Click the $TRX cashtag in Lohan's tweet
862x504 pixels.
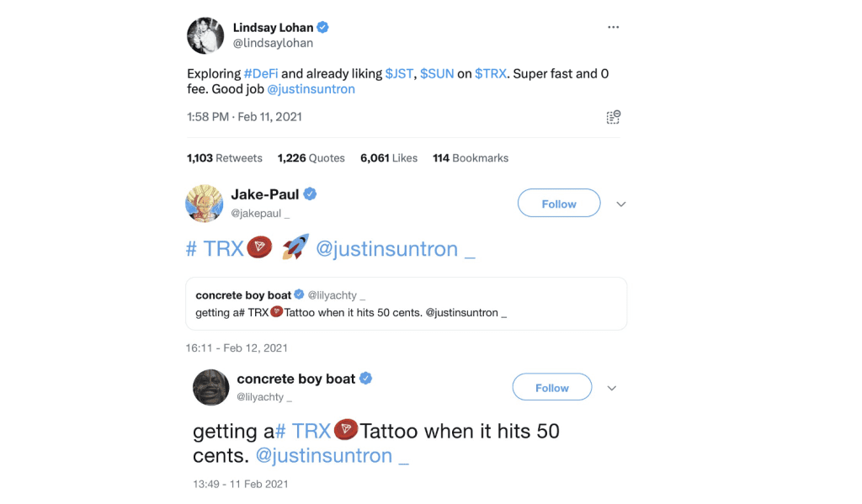pyautogui.click(x=491, y=73)
